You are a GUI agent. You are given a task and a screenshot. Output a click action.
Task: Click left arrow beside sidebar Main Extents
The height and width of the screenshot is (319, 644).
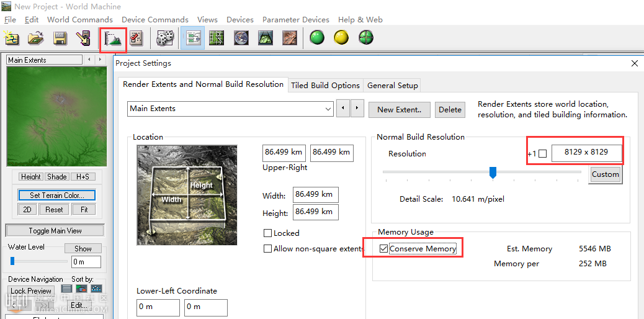[89, 60]
